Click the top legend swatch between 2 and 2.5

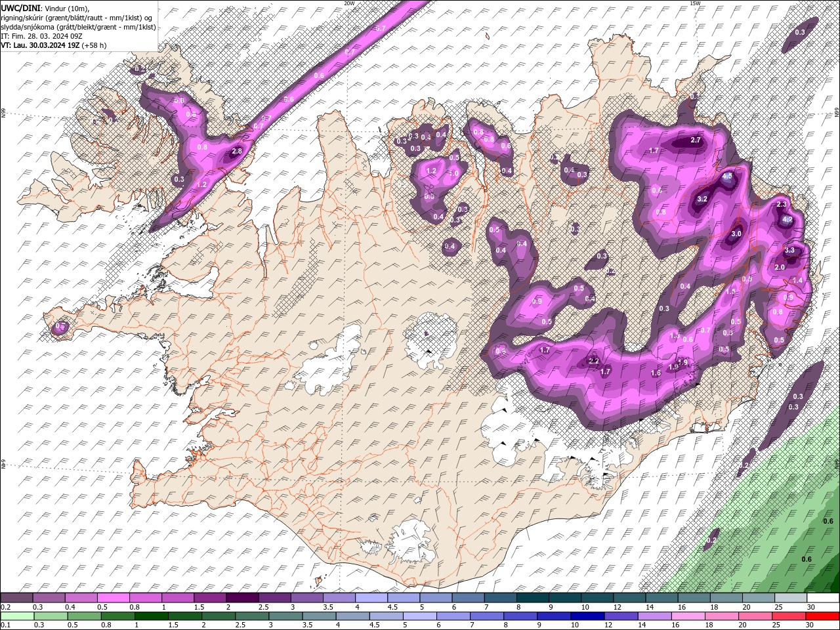tap(242, 598)
